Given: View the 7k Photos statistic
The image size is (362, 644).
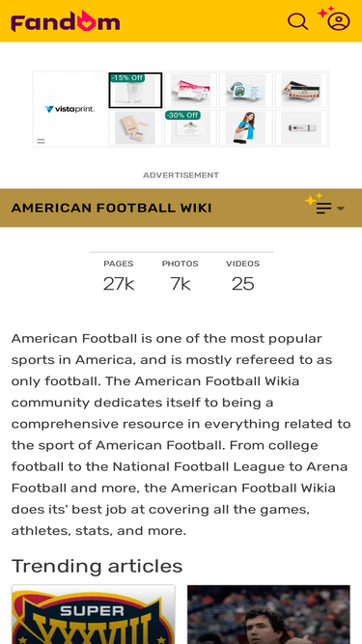Looking at the screenshot, I should [x=181, y=276].
